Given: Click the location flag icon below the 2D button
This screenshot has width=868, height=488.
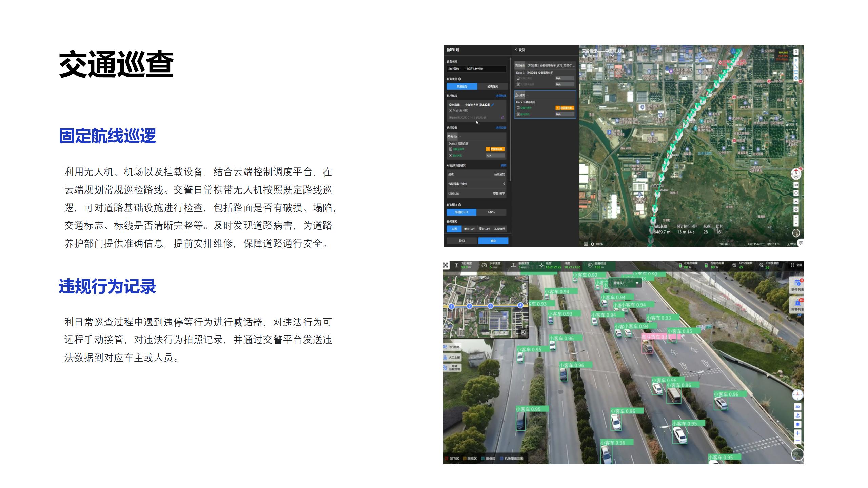Looking at the screenshot, I should [797, 415].
